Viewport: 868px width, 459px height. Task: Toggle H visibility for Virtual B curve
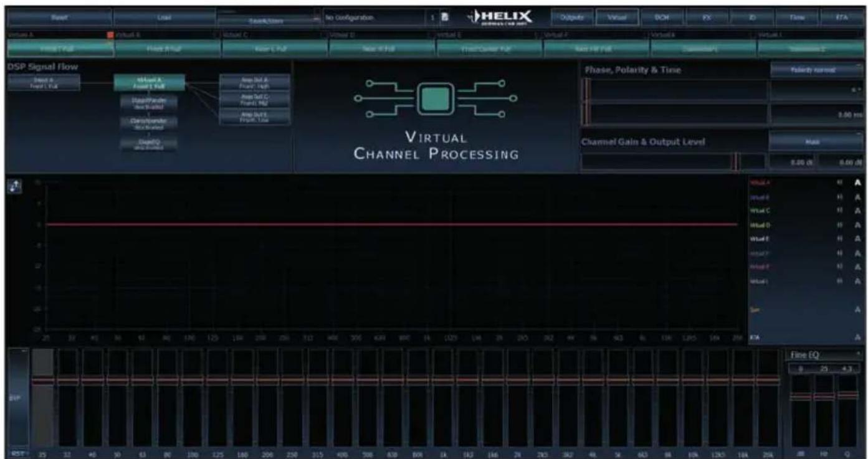pyautogui.click(x=840, y=197)
